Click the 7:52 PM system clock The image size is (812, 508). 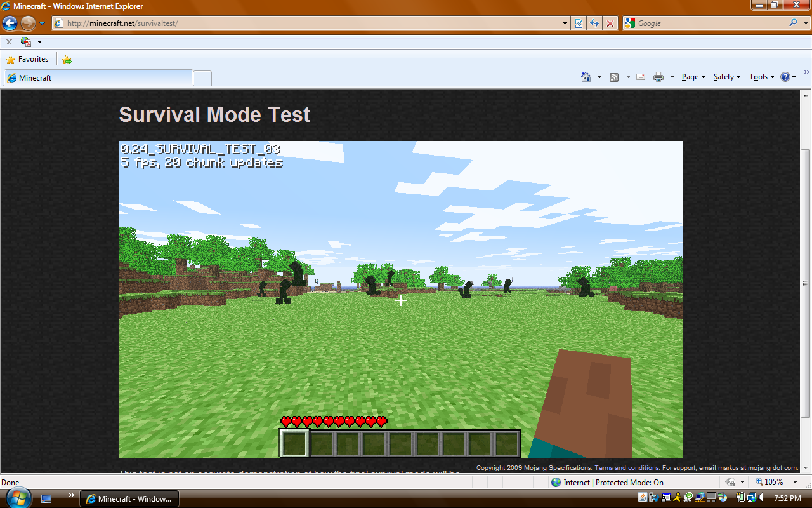click(x=788, y=498)
